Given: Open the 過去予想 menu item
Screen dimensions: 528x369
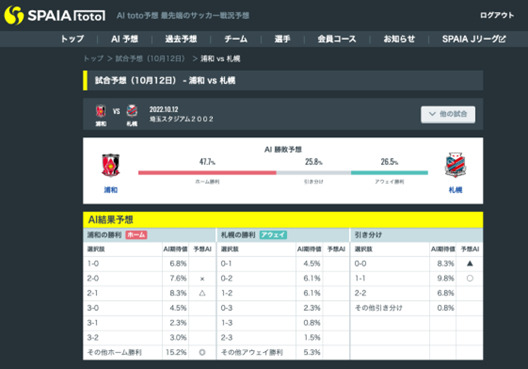Looking at the screenshot, I should point(181,39).
